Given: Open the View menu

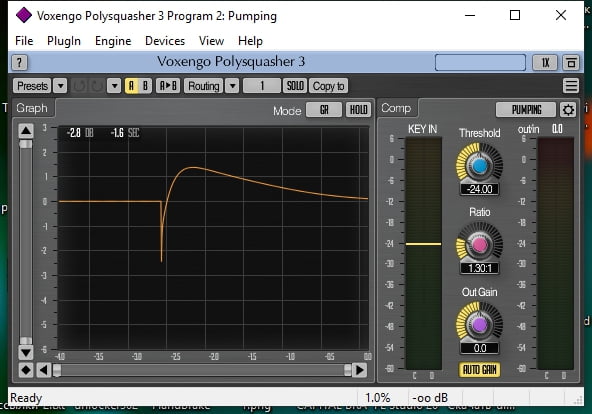Looking at the screenshot, I should tap(211, 41).
